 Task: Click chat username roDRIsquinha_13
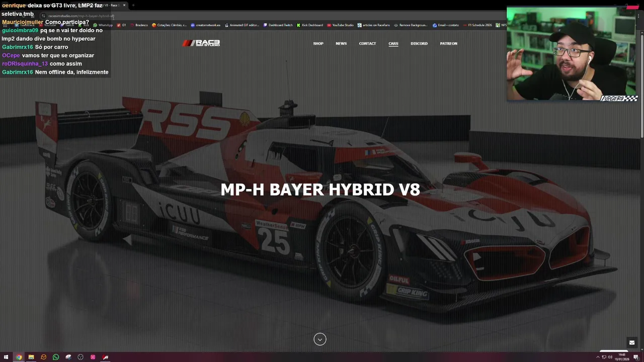(x=25, y=64)
